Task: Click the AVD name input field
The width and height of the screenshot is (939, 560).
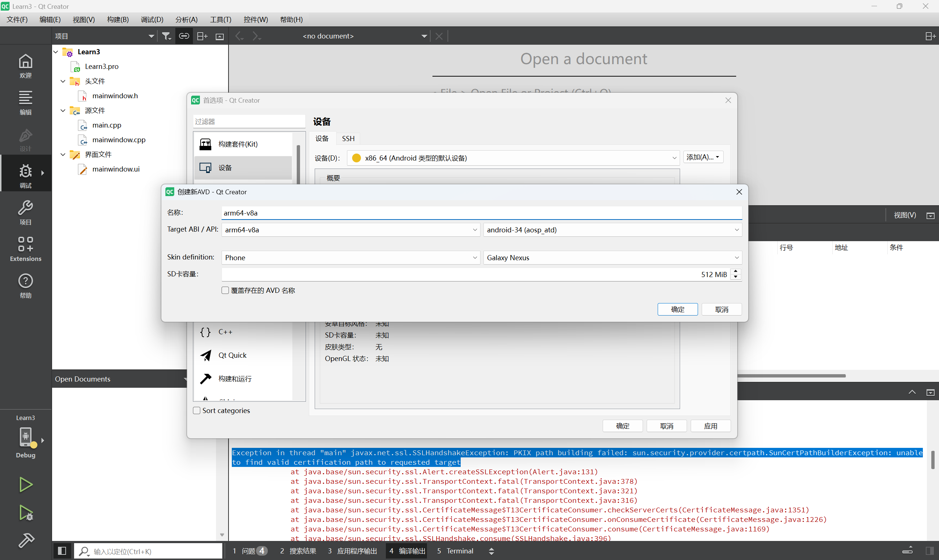Action: click(x=481, y=213)
